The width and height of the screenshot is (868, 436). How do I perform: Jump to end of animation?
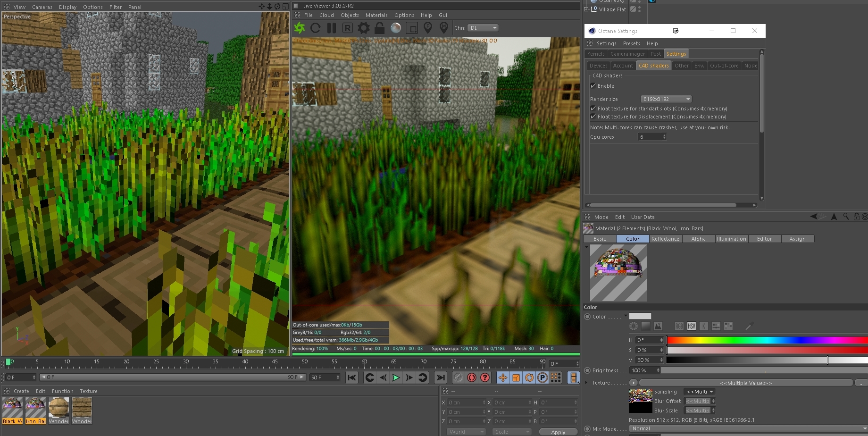(441, 377)
